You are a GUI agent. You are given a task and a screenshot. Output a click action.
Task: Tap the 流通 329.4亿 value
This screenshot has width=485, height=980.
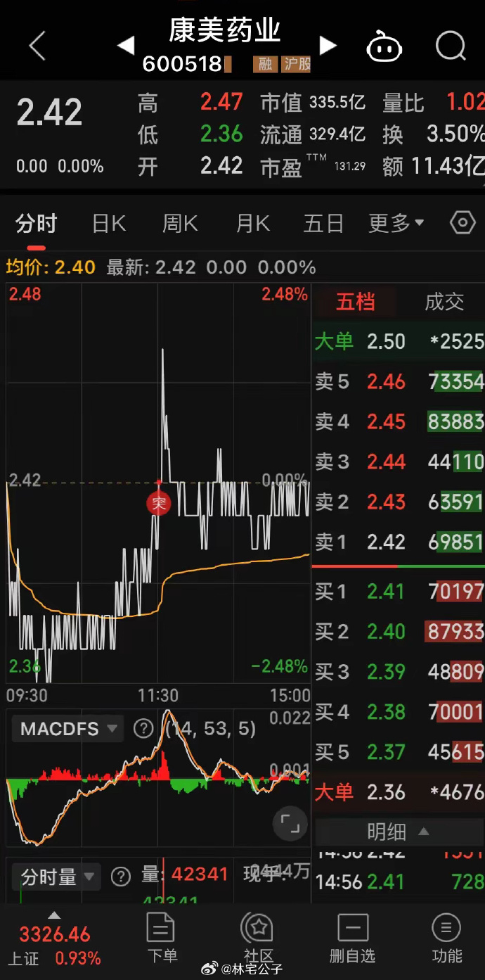pos(337,134)
